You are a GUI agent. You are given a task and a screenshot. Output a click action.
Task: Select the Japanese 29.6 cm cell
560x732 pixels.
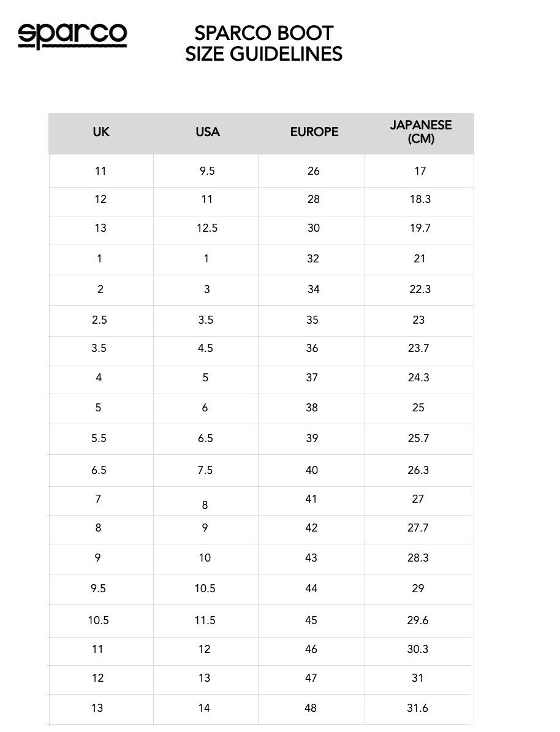418,620
